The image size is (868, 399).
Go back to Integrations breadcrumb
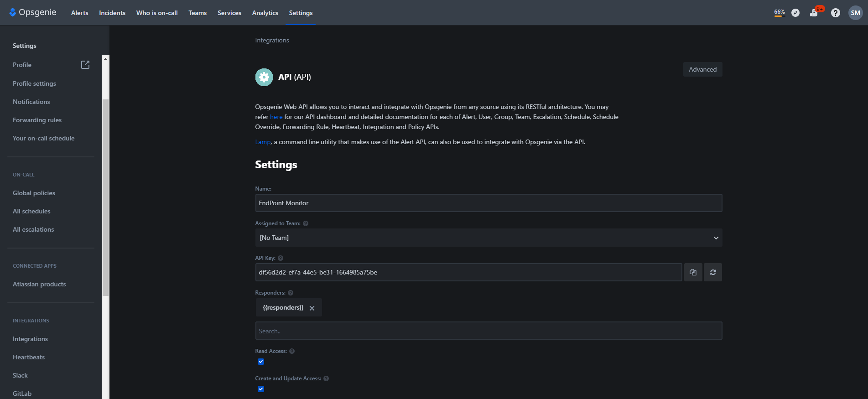pyautogui.click(x=272, y=40)
